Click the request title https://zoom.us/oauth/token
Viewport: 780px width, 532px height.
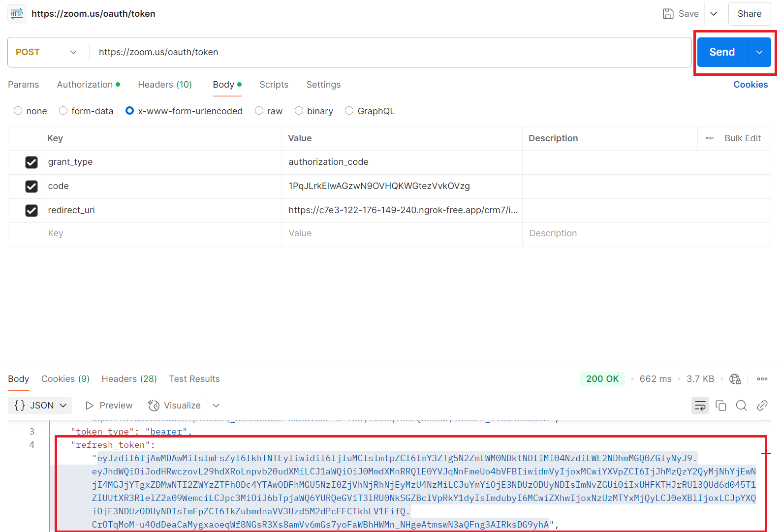94,14
